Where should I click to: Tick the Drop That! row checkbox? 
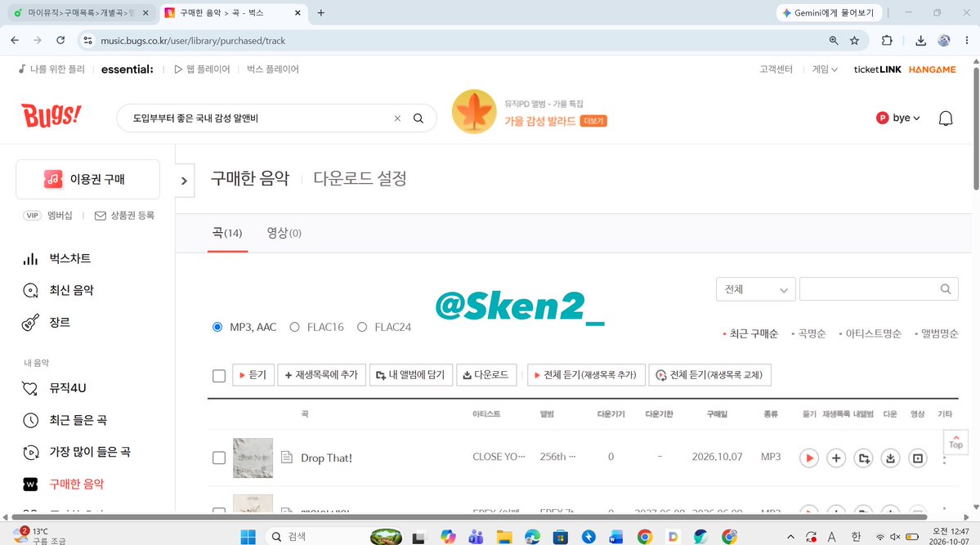pyautogui.click(x=219, y=458)
